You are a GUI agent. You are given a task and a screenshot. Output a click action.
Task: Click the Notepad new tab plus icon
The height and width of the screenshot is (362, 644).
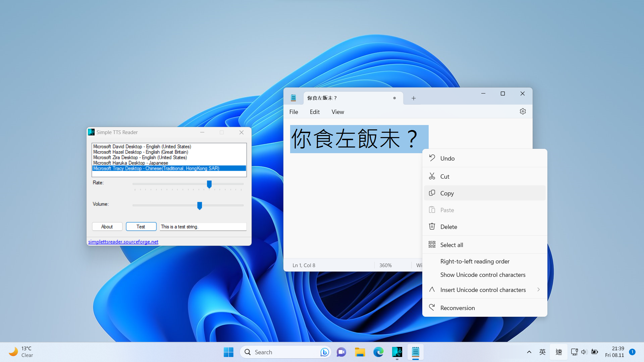(x=414, y=98)
